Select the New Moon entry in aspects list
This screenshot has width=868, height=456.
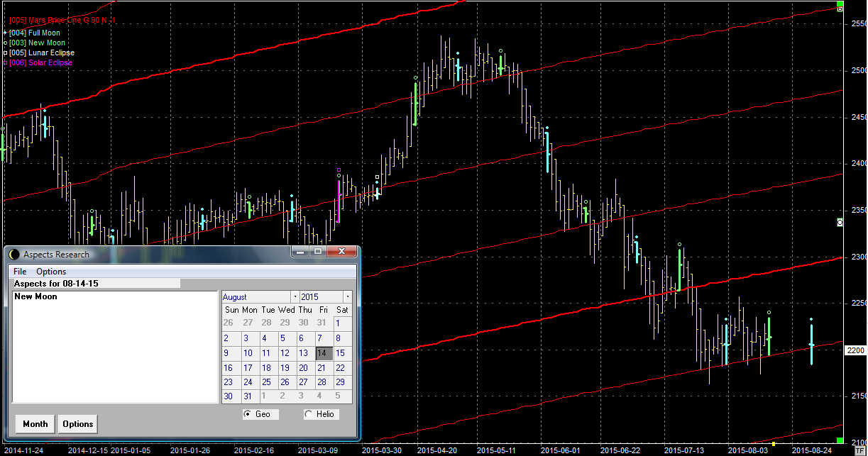click(x=35, y=296)
